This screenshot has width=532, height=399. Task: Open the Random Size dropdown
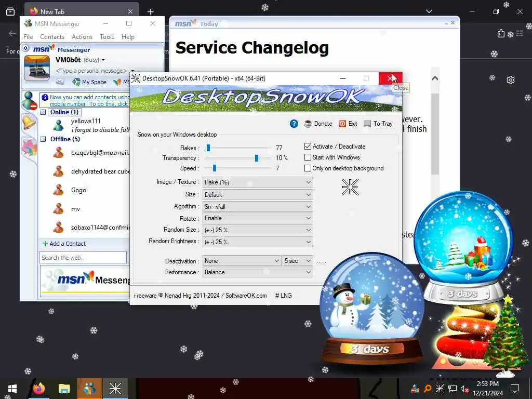pyautogui.click(x=258, y=230)
